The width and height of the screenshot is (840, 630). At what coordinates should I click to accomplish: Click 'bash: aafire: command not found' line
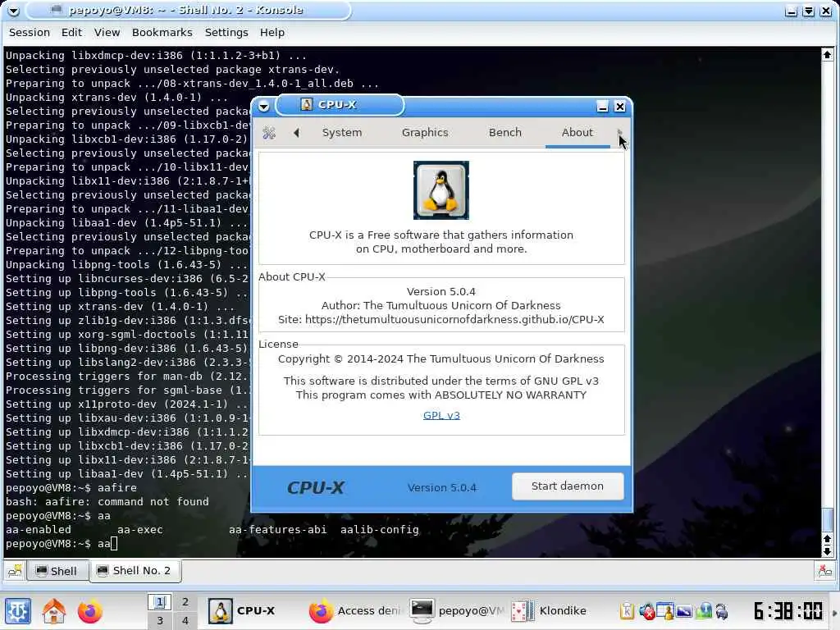pos(107,502)
